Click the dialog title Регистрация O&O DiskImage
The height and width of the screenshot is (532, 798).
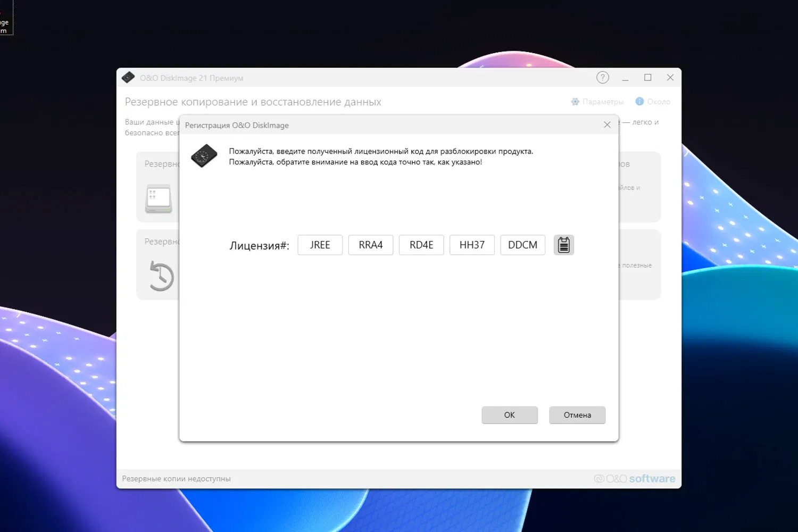(x=237, y=126)
